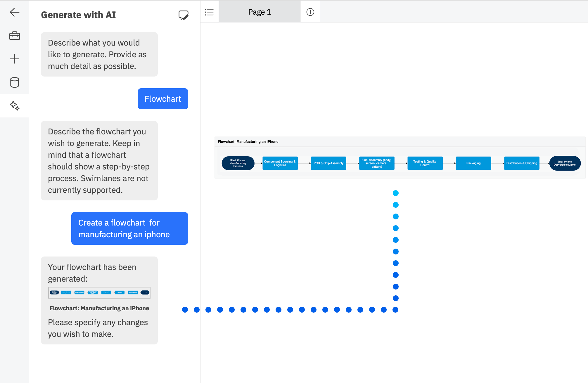Screen dimensions: 588x383
Task: Select the create flowchart for iphone message bubble
Action: [x=129, y=228]
